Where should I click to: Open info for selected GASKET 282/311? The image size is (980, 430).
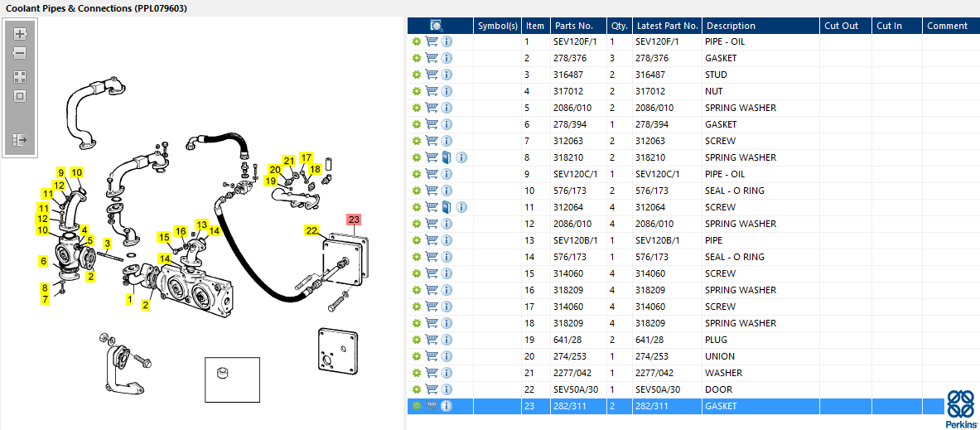pyautogui.click(x=447, y=406)
